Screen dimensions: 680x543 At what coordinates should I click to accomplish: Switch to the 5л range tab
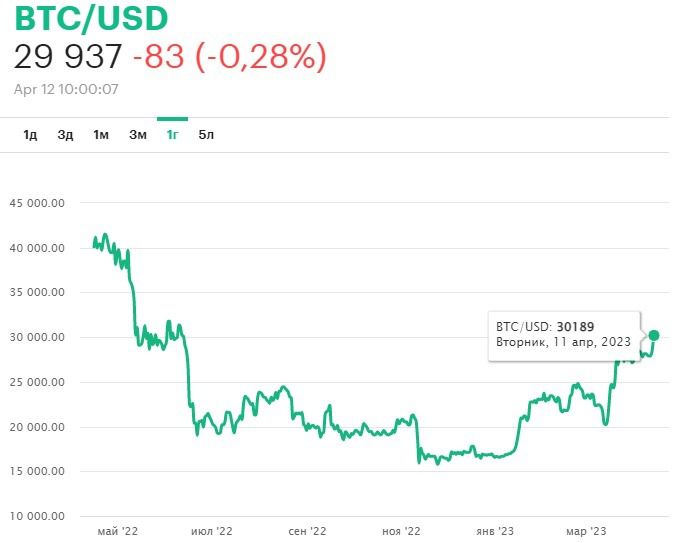(x=206, y=135)
